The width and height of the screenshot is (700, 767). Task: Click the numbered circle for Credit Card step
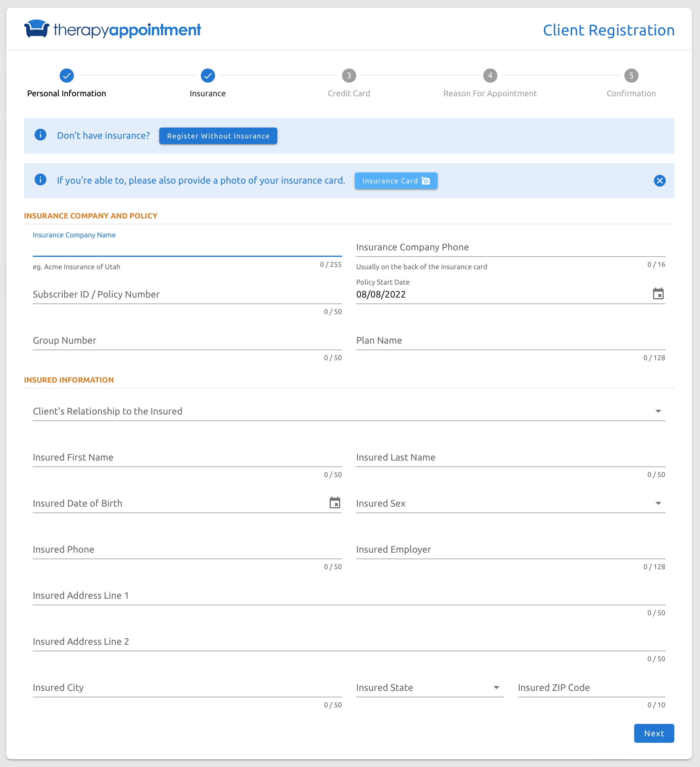point(349,76)
